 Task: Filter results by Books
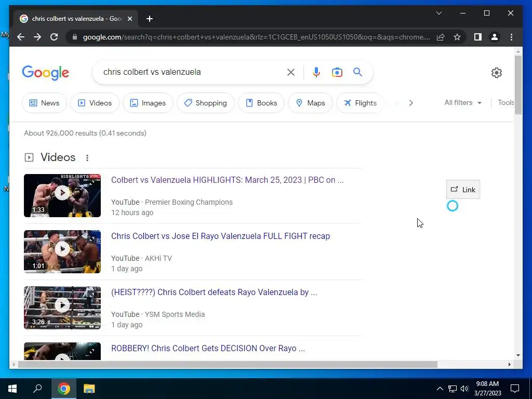pos(261,103)
